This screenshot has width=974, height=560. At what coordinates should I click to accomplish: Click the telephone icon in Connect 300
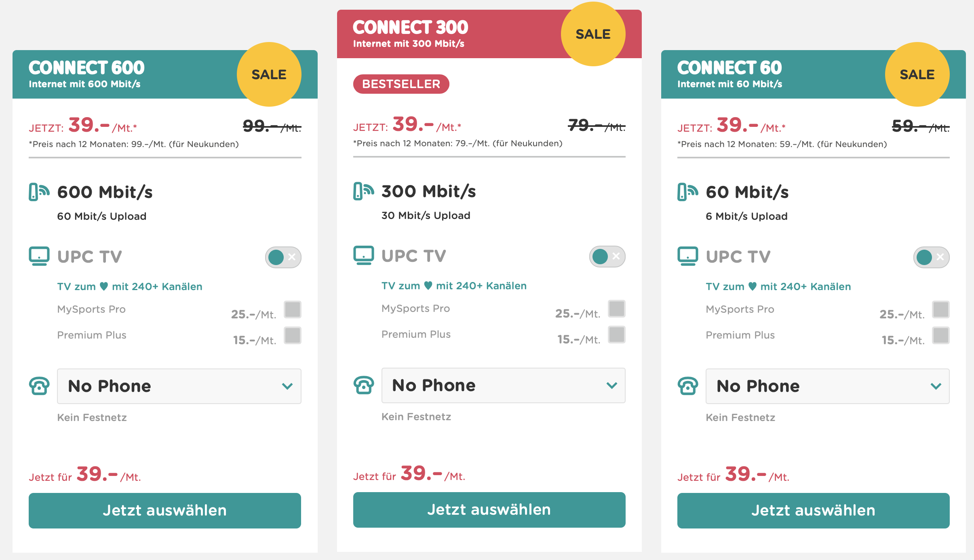tap(363, 385)
